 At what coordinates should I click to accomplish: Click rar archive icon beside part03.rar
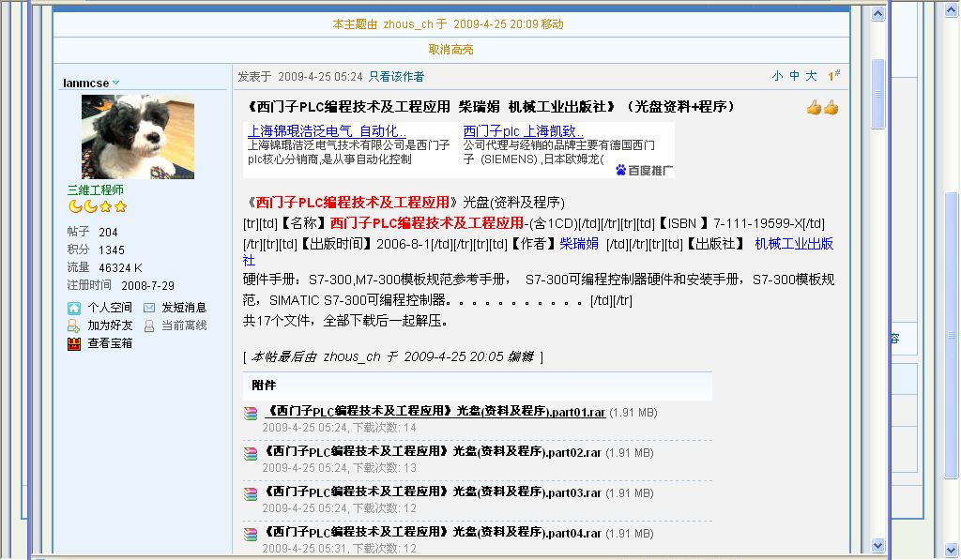pyautogui.click(x=251, y=494)
